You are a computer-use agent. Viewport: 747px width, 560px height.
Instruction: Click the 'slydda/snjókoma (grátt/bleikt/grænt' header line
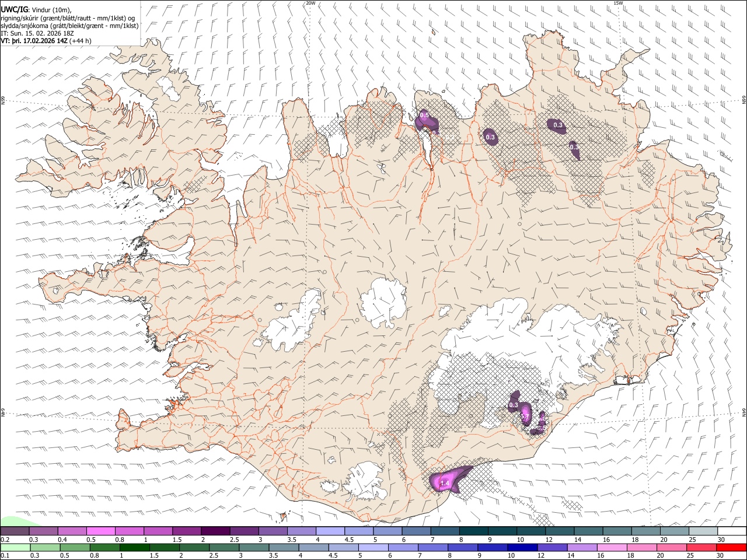[x=69, y=26]
